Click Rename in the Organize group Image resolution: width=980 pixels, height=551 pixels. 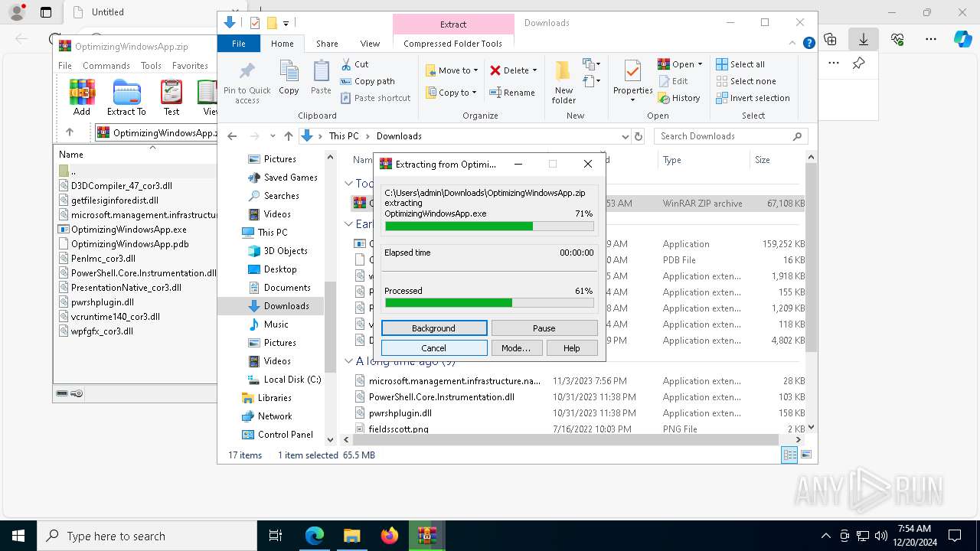pyautogui.click(x=512, y=93)
